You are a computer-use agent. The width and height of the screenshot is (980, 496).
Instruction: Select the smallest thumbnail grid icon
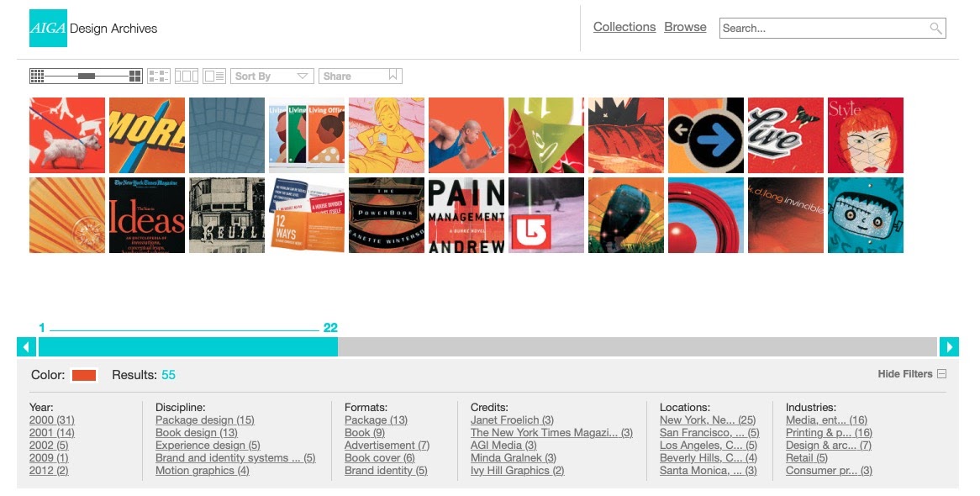37,77
